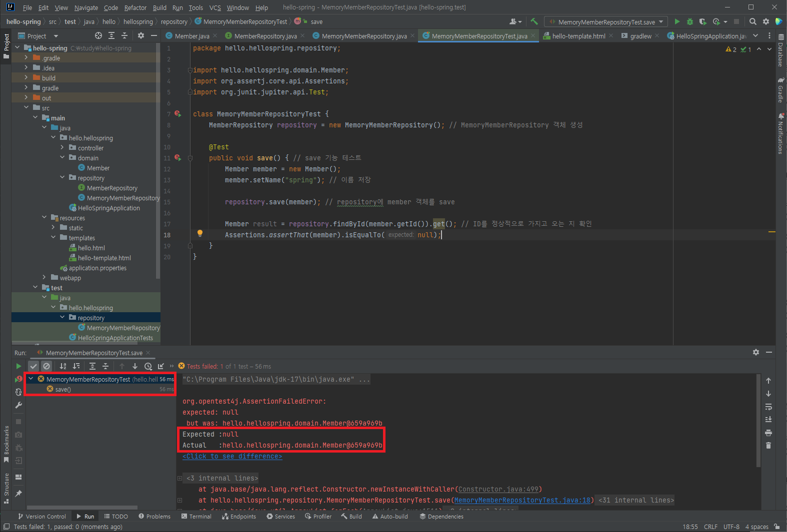Image resolution: width=787 pixels, height=532 pixels.
Task: Open MemoryMemberRepositoryTest.java:18 stack link
Action: [522, 500]
